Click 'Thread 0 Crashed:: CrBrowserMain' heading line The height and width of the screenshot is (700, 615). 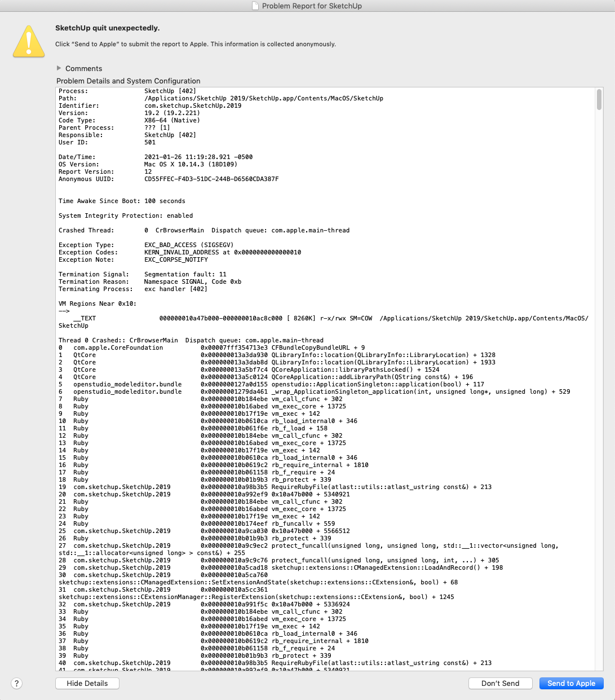(191, 340)
